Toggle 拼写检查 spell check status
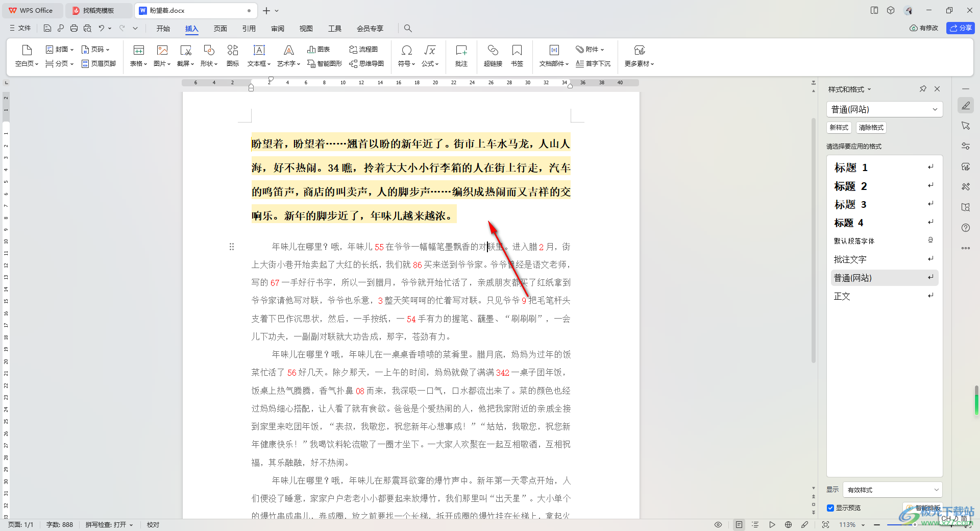Viewport: 980px width, 531px height. 109,525
